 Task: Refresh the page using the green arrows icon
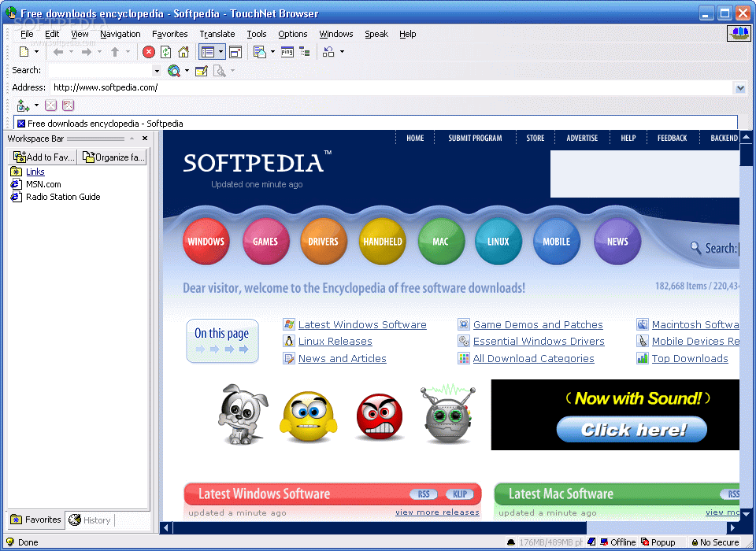[x=166, y=52]
